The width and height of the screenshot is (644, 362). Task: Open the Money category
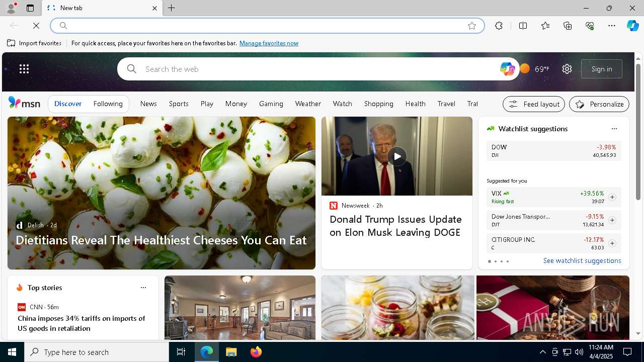[236, 104]
